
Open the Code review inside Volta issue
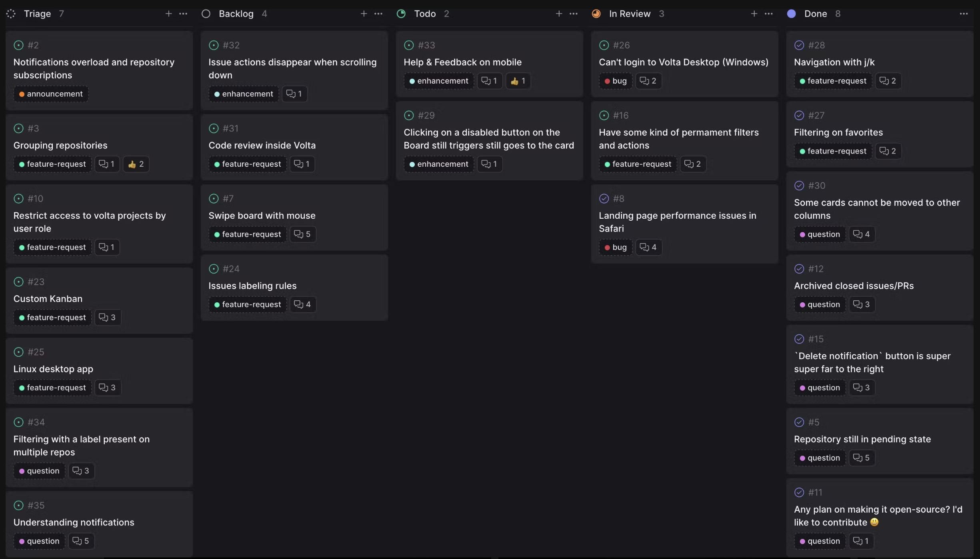point(262,146)
